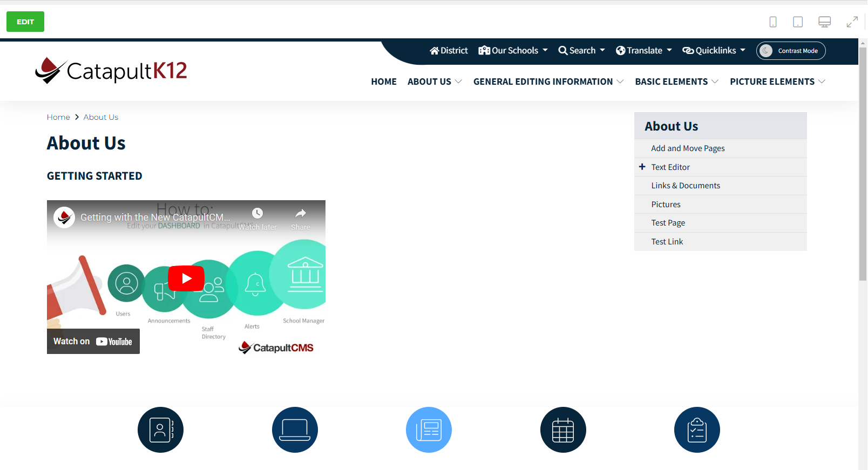Open Add and Move Pages sidebar link
This screenshot has width=868, height=470.
click(x=688, y=148)
